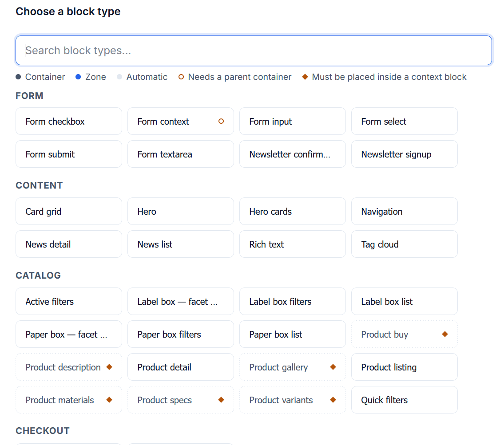Click the Automatic legend label
The width and height of the screenshot is (504, 445).
(x=147, y=77)
